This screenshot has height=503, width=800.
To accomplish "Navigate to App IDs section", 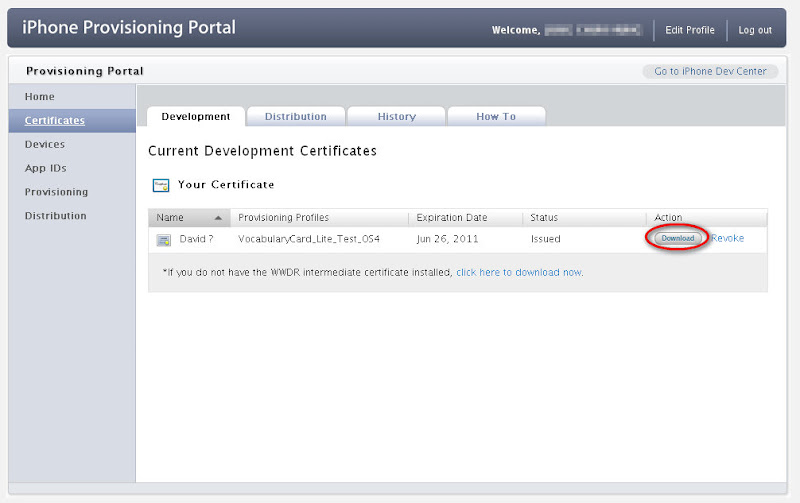I will click(x=46, y=168).
